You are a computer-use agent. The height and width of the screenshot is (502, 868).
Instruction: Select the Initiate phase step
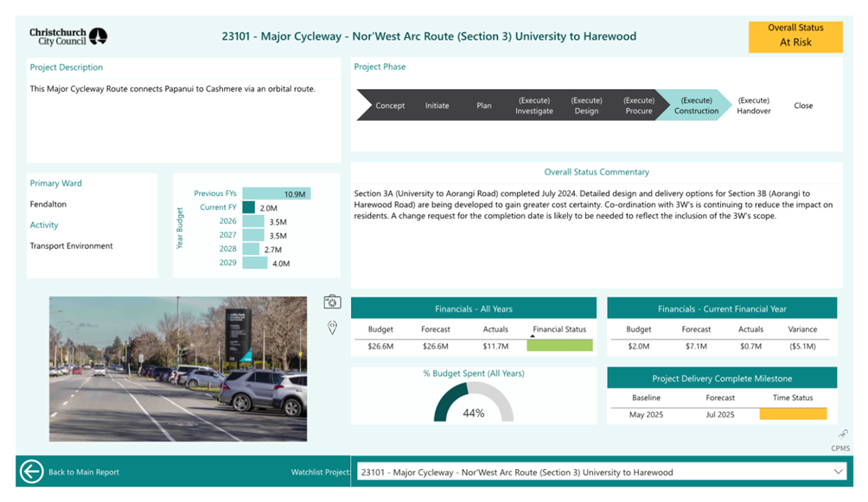[x=437, y=105]
